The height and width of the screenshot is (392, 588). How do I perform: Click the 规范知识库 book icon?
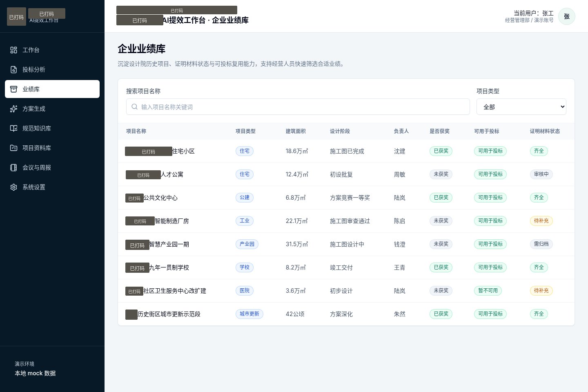(13, 128)
